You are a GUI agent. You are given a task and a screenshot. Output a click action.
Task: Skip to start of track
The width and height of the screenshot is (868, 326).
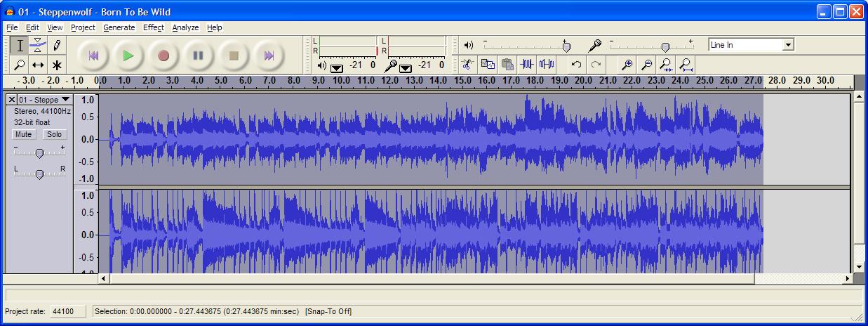click(93, 56)
